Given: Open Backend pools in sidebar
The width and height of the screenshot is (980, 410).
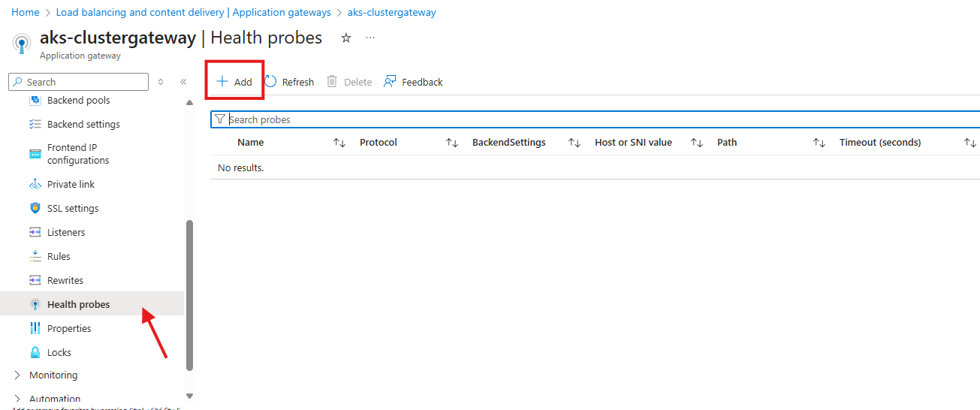Looking at the screenshot, I should (x=78, y=100).
